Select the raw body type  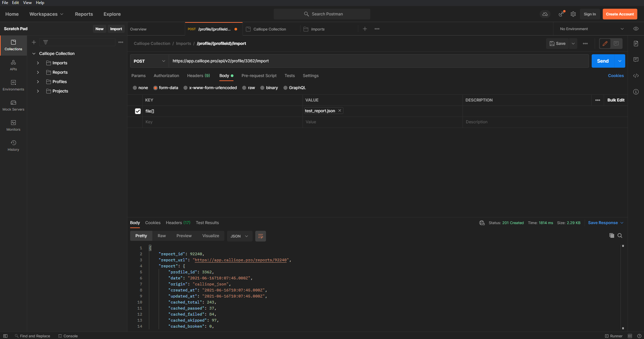[x=244, y=88]
